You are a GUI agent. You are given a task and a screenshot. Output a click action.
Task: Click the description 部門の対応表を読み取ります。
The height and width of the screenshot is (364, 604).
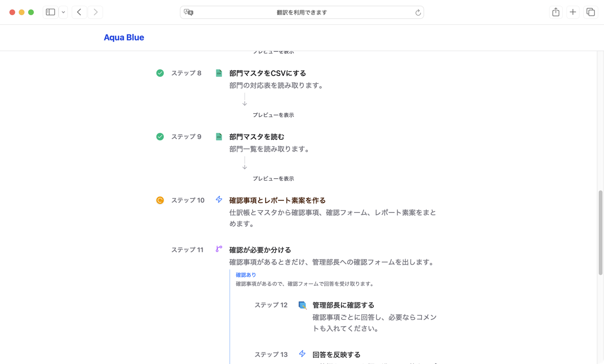coord(277,86)
